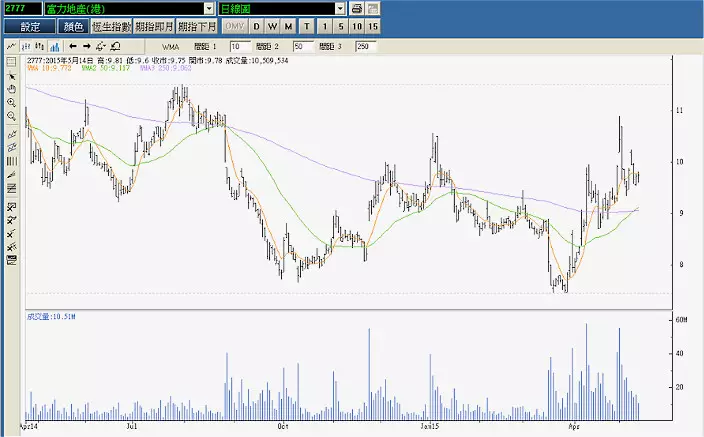
Task: Toggle daily period button D
Action: 257,26
